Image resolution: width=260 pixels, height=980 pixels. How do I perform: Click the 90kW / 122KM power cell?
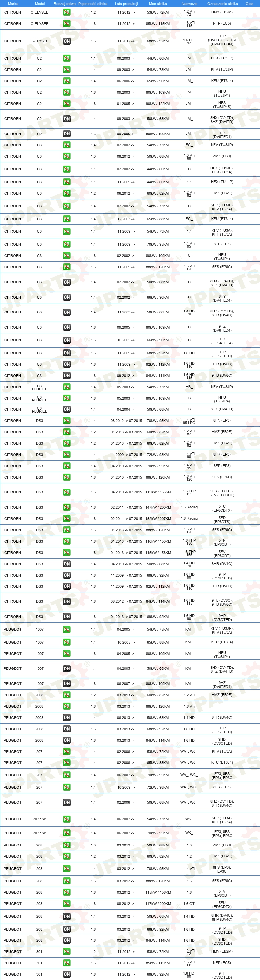coord(158,104)
